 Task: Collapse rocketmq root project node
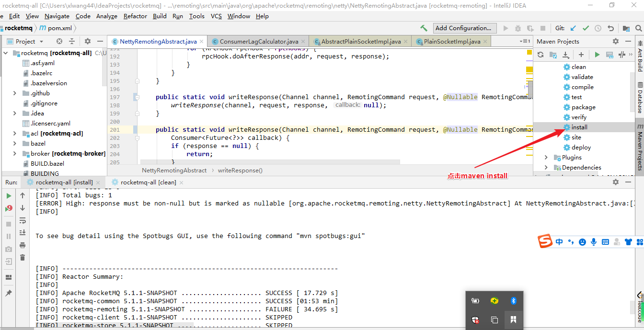click(x=6, y=53)
